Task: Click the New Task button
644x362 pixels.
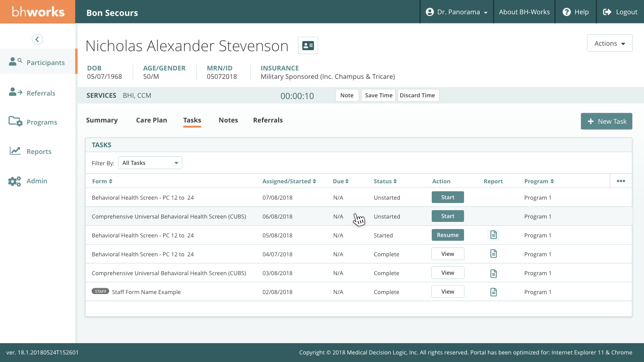Action: point(607,121)
